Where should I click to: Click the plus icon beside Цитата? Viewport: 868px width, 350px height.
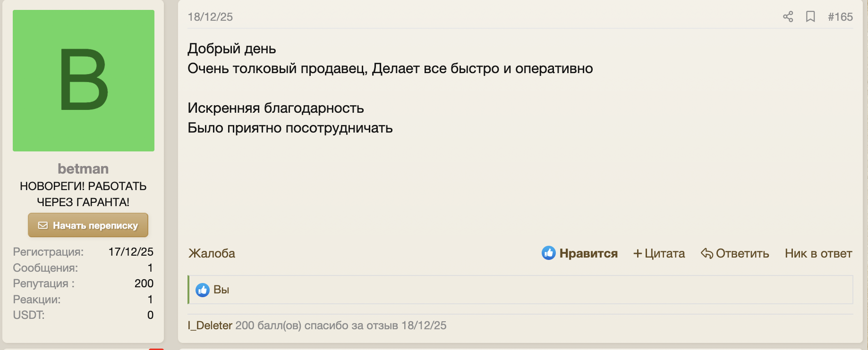pyautogui.click(x=638, y=253)
